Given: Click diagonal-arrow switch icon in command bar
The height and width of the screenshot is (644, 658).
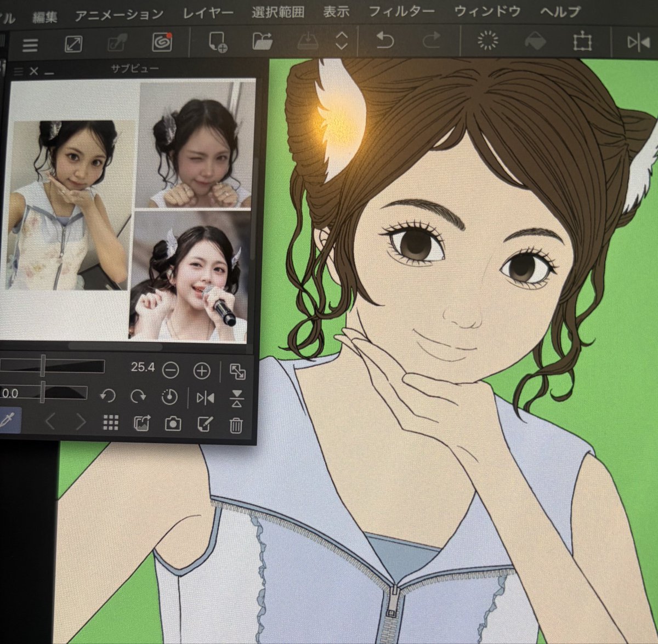Looking at the screenshot, I should pos(73,44).
